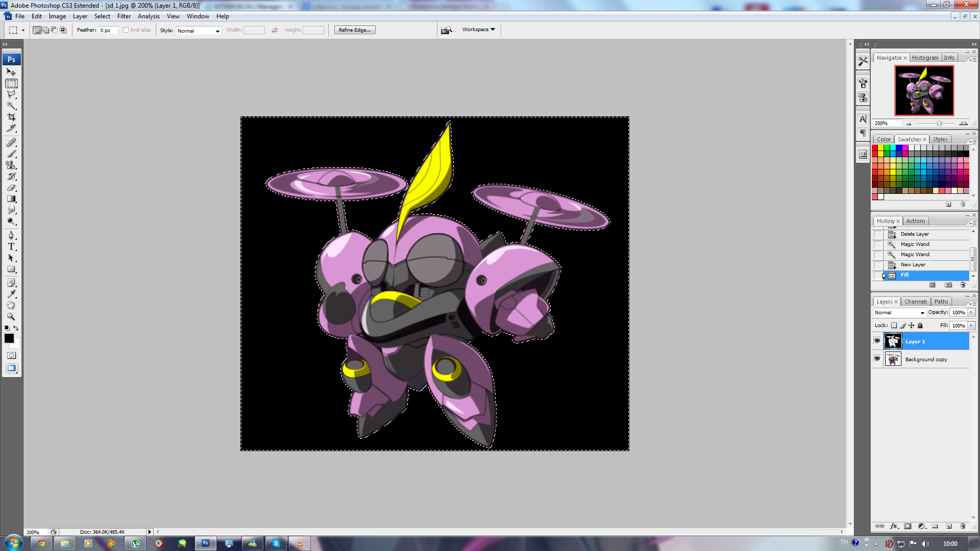Select New Layer history state
Screen dimensions: 980x551
[x=913, y=265]
